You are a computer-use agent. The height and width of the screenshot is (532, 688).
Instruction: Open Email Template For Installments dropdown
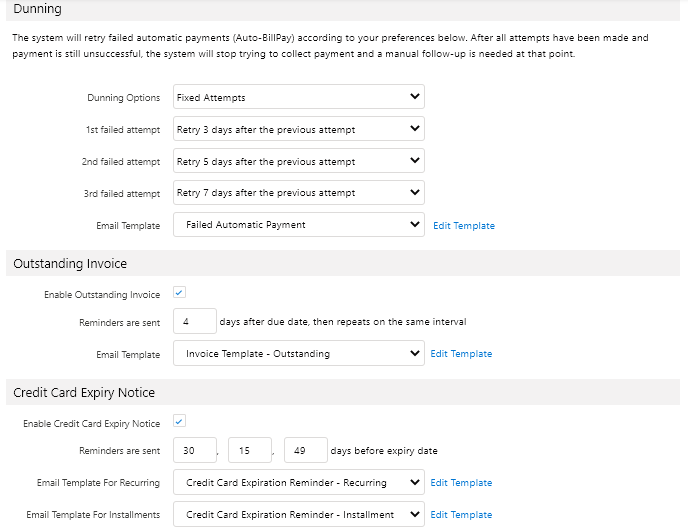(298, 514)
